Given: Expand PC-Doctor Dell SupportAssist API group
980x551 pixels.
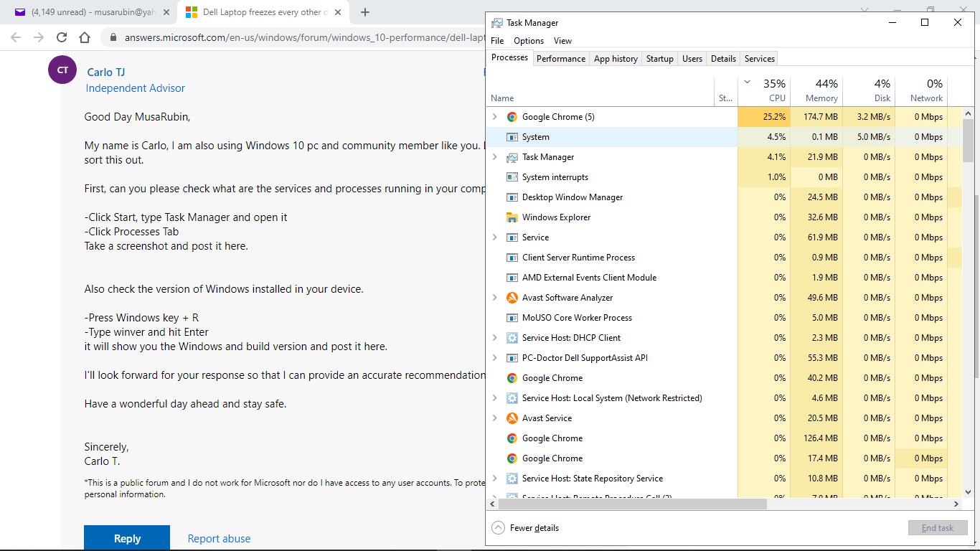Looking at the screenshot, I should [494, 358].
